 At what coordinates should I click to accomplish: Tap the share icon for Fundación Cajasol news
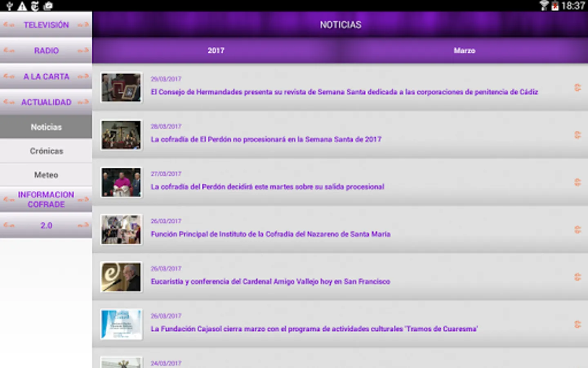click(577, 325)
